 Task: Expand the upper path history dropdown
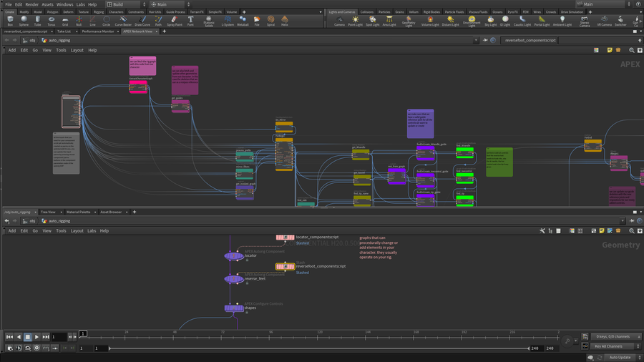pyautogui.click(x=476, y=40)
